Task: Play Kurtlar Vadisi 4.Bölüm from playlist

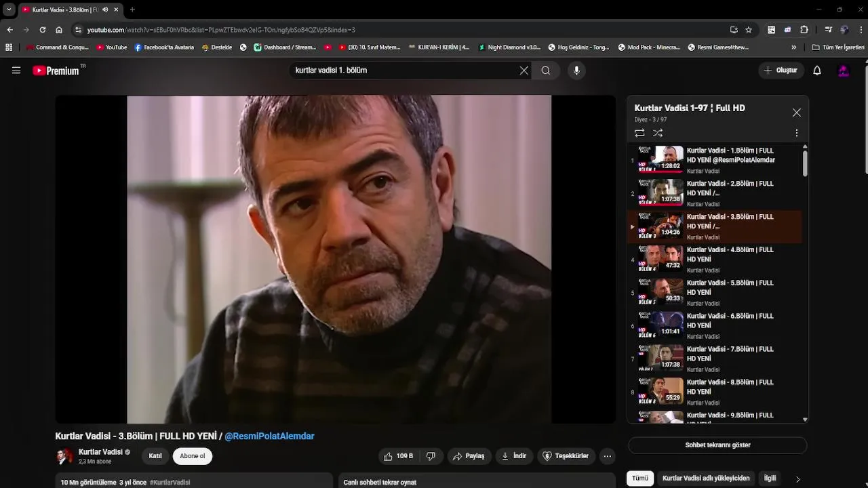Action: 715,260
